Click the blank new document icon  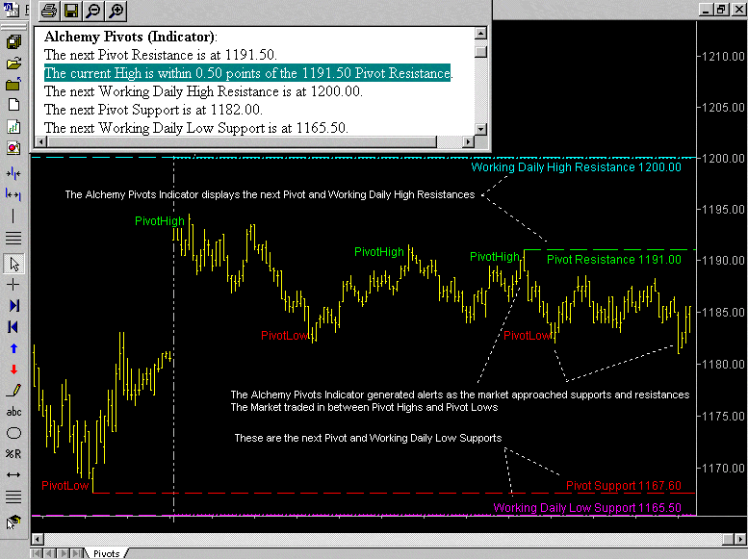coord(13,105)
